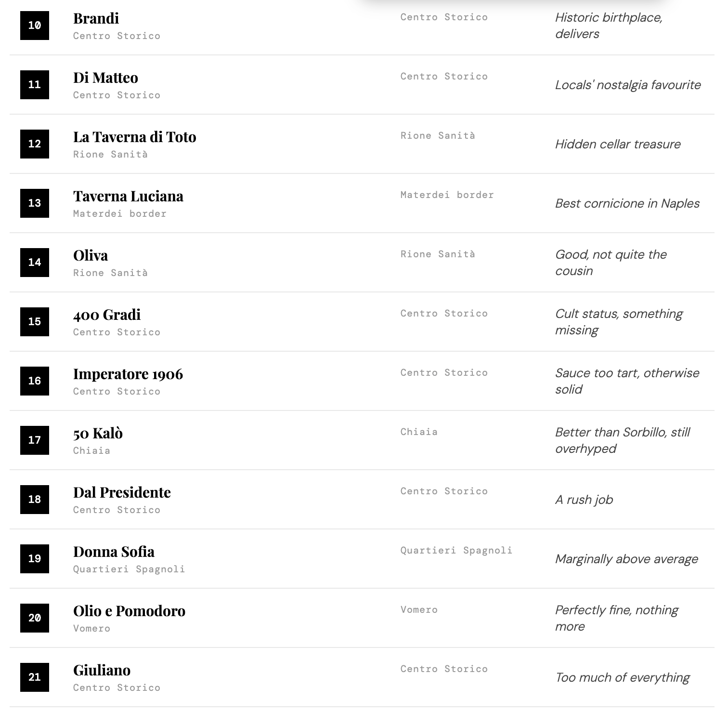Click the rank 19 badge
This screenshot has width=728, height=713.
35,559
